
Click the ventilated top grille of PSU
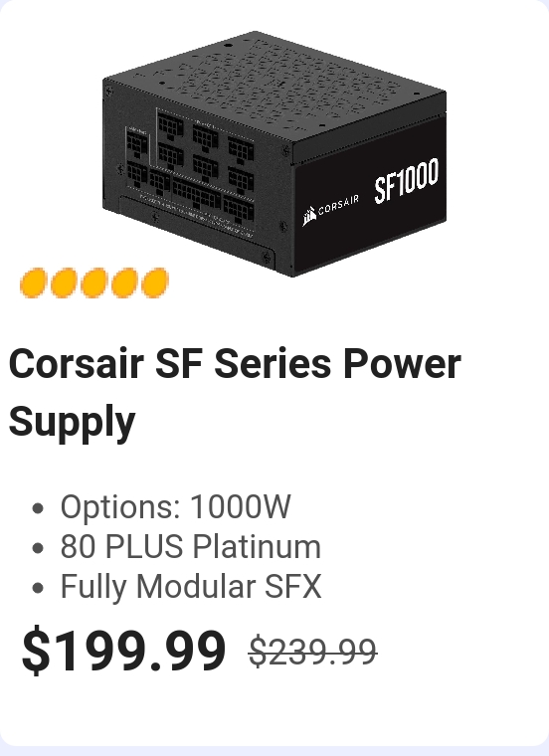click(274, 86)
